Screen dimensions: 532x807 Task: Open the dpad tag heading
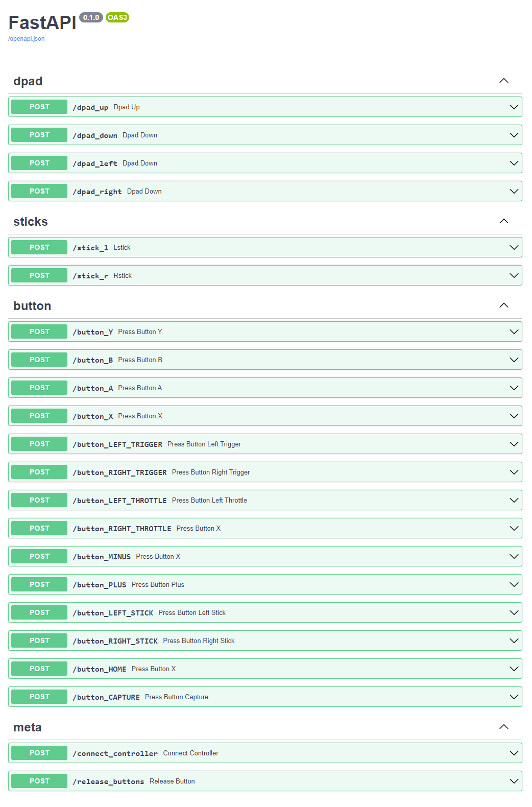28,81
